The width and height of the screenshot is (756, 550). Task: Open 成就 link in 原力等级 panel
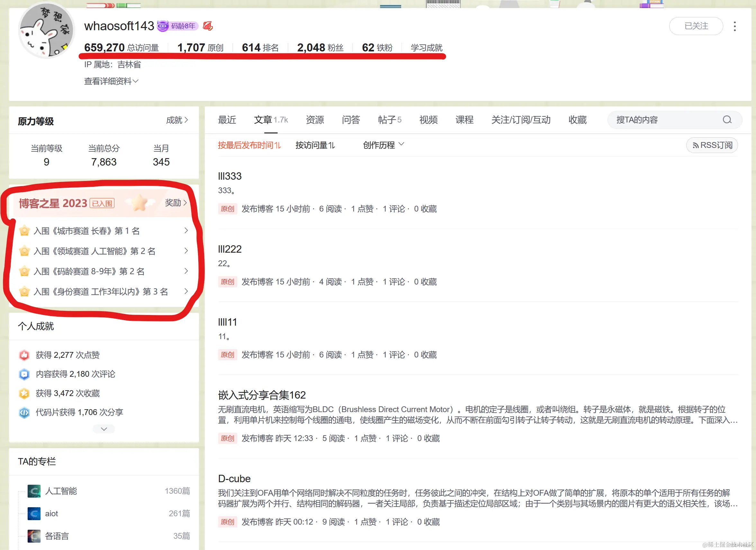point(177,120)
